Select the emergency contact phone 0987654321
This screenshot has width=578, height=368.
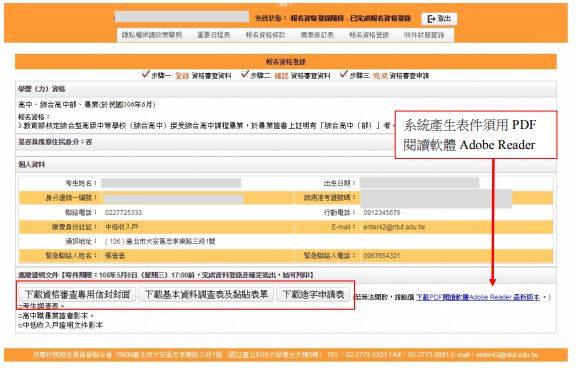click(382, 256)
